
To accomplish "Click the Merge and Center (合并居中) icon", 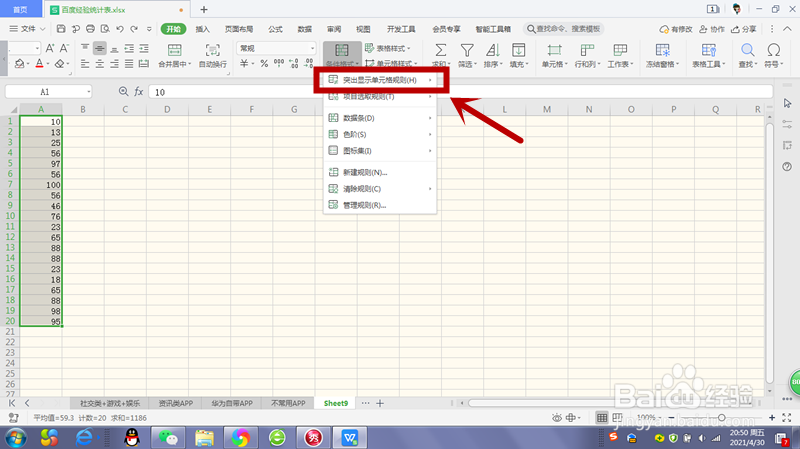I will click(174, 50).
